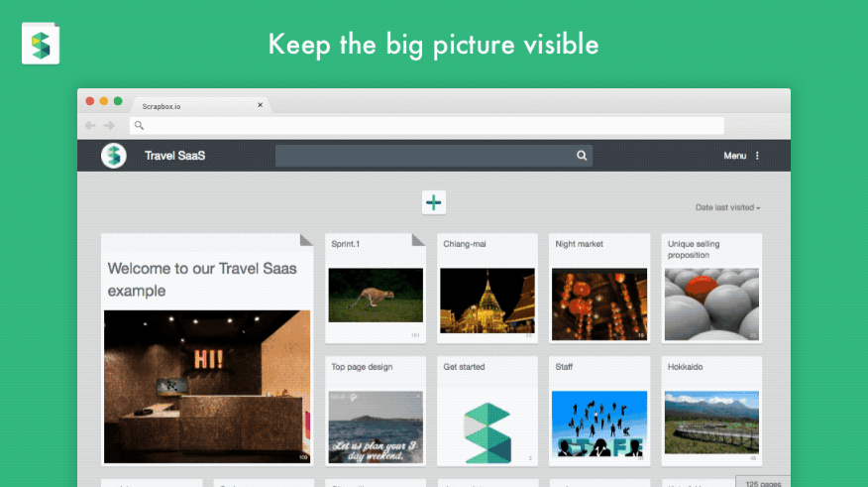Open the Welcome to our Travel Saas card

coord(207,348)
